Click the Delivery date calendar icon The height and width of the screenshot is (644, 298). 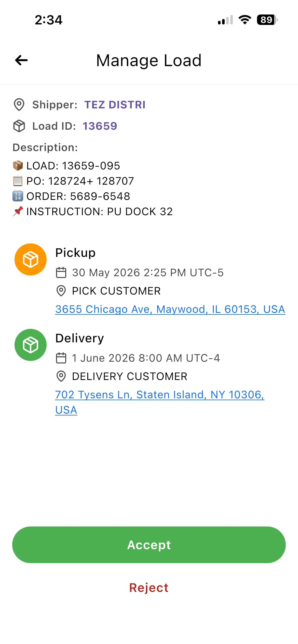pos(61,358)
